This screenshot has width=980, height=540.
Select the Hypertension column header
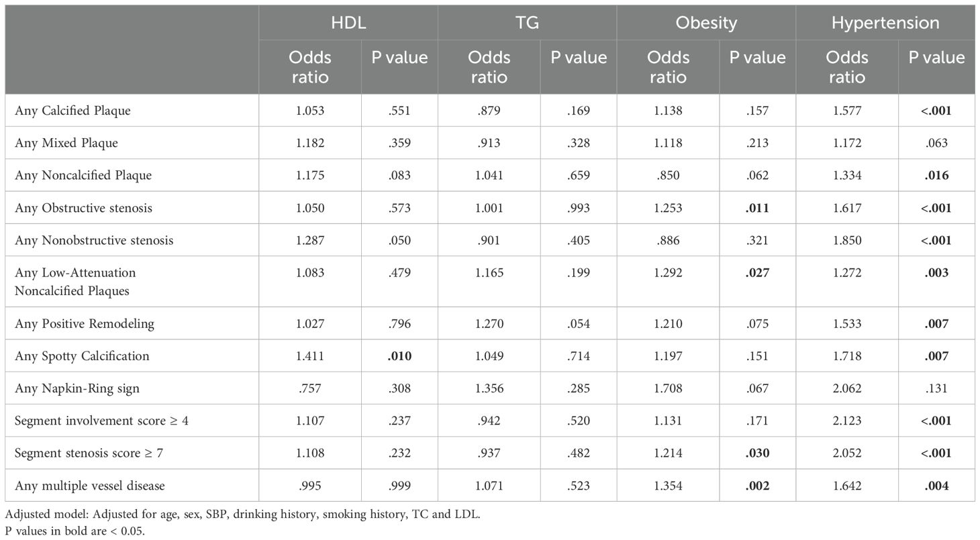[x=885, y=22]
